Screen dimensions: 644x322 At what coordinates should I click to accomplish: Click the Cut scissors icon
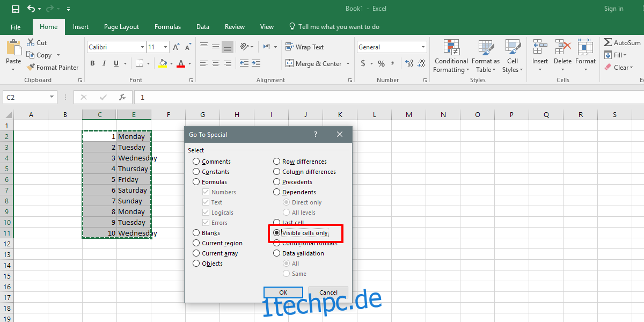[30, 43]
